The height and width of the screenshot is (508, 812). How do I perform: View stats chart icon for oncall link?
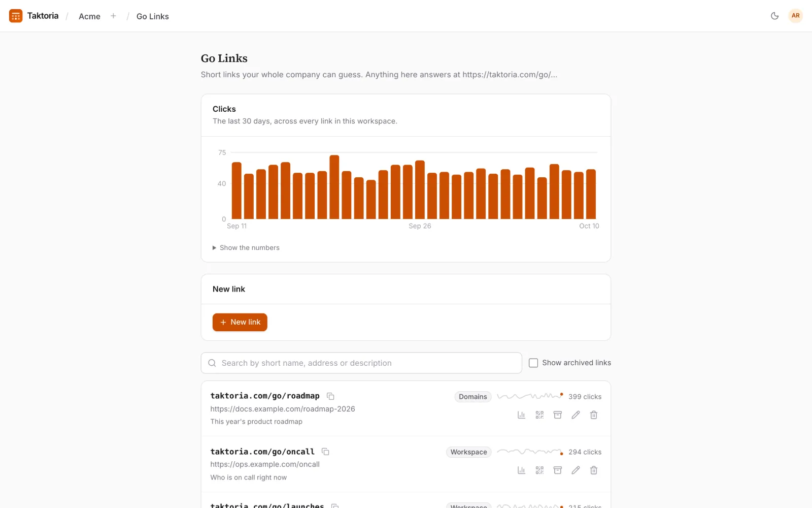tap(521, 470)
